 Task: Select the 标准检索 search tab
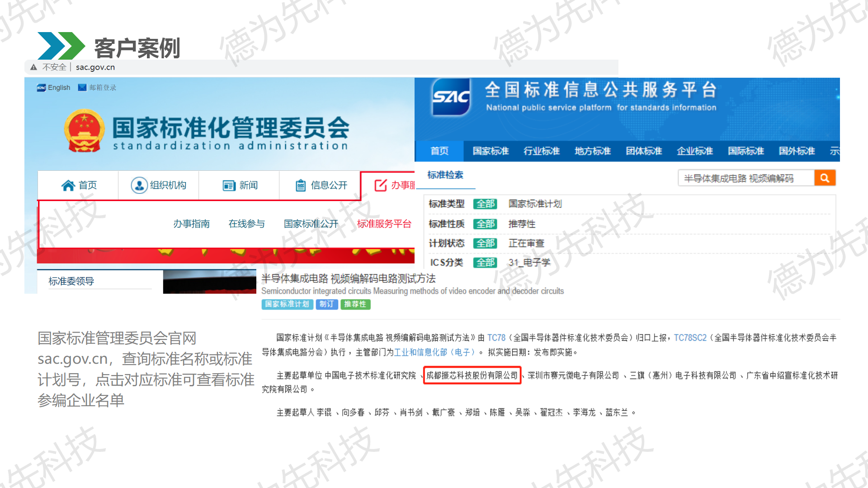(x=445, y=175)
